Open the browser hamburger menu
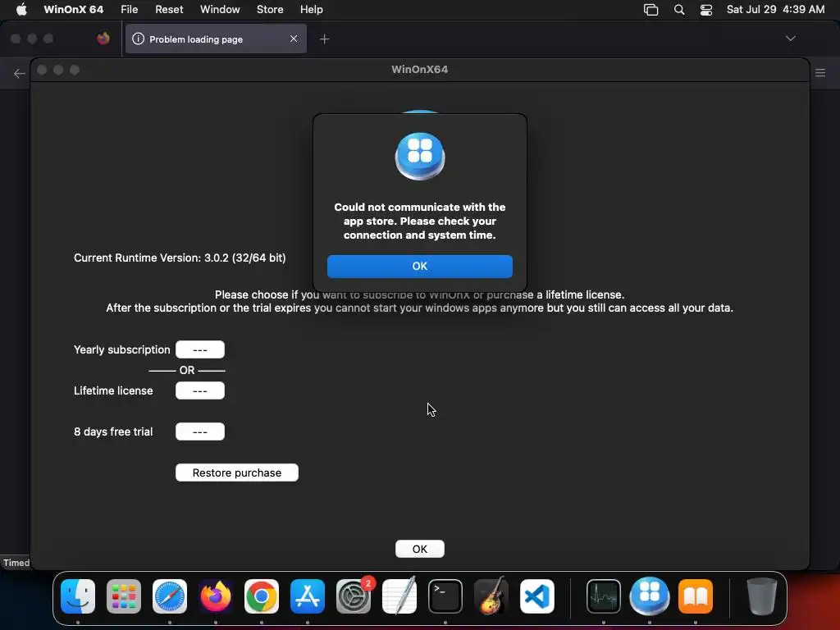 click(x=820, y=73)
